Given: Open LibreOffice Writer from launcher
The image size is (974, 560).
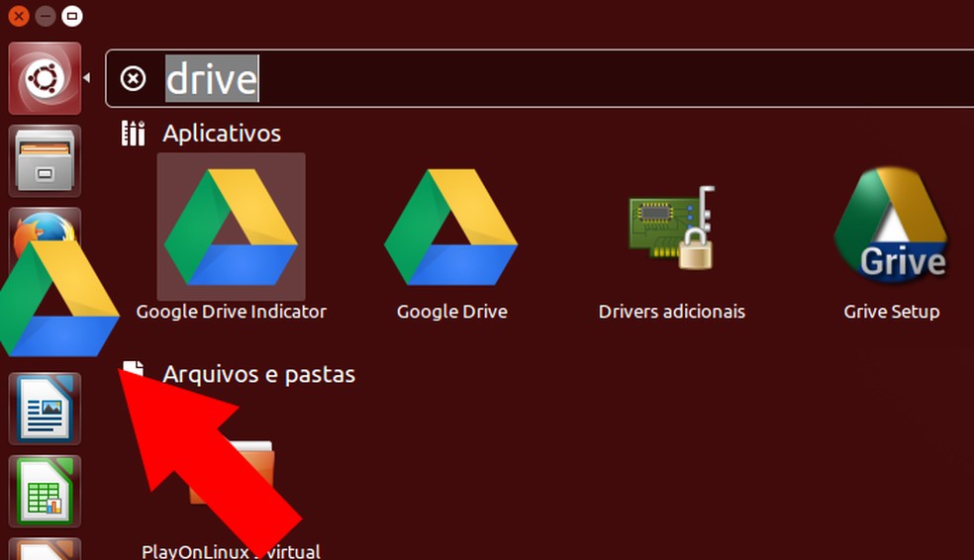Looking at the screenshot, I should click(45, 409).
